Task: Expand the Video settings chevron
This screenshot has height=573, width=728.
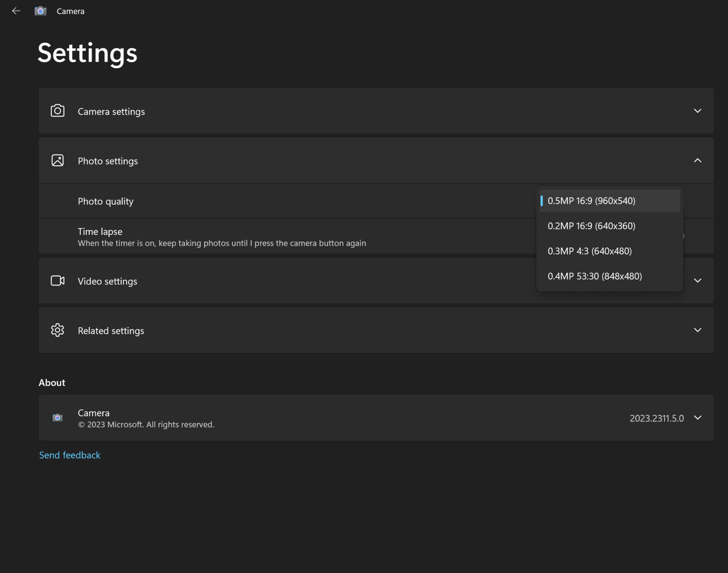Action: coord(697,281)
